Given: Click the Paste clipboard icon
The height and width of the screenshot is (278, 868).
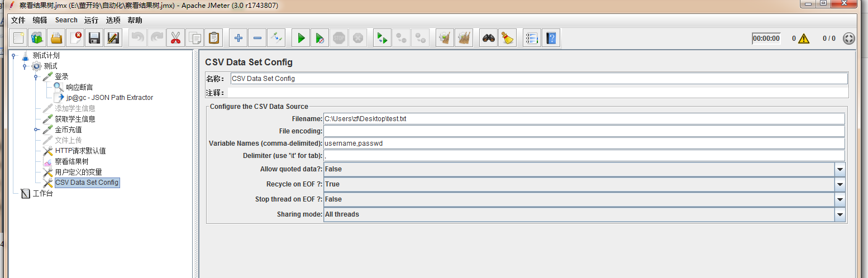Looking at the screenshot, I should (214, 38).
